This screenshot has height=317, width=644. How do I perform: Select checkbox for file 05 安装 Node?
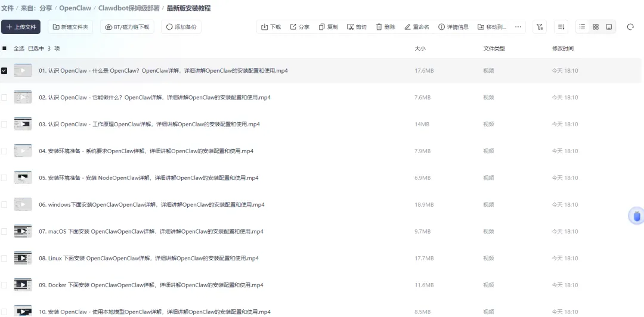click(x=4, y=178)
